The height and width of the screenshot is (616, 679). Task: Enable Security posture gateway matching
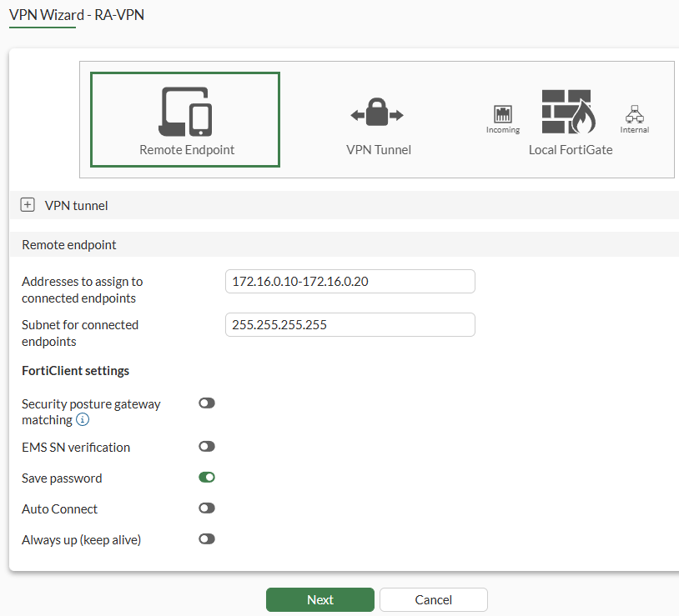[x=206, y=403]
